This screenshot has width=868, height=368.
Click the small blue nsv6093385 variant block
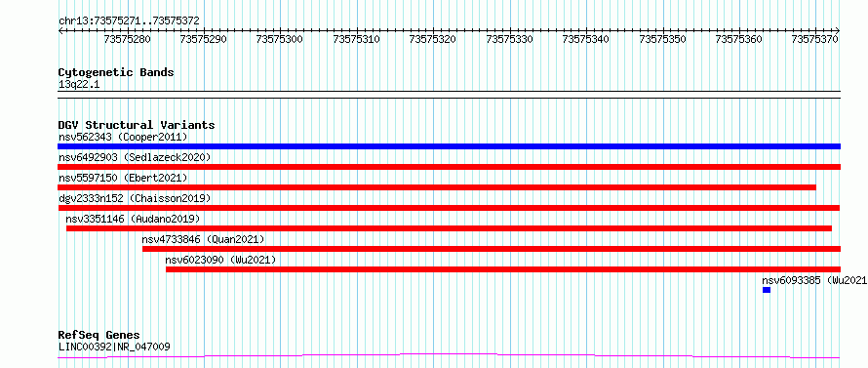(x=767, y=290)
